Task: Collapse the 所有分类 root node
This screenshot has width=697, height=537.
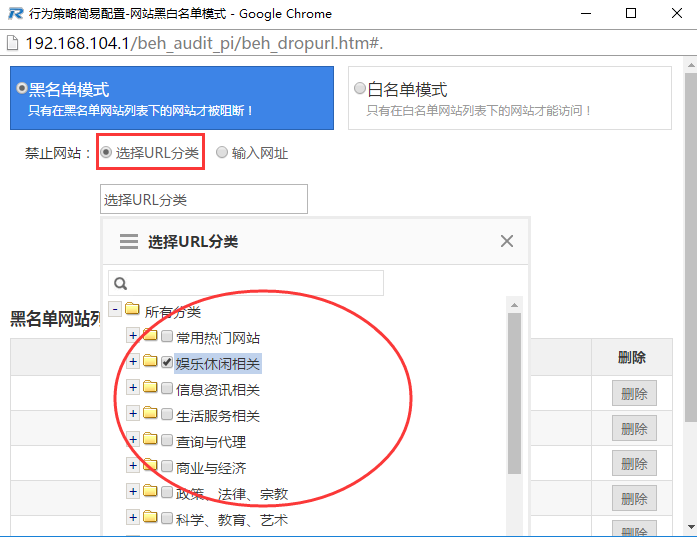Action: 115,311
